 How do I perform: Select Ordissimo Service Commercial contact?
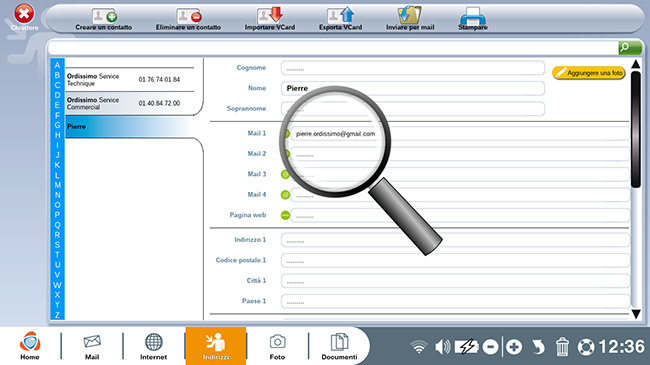[x=130, y=103]
